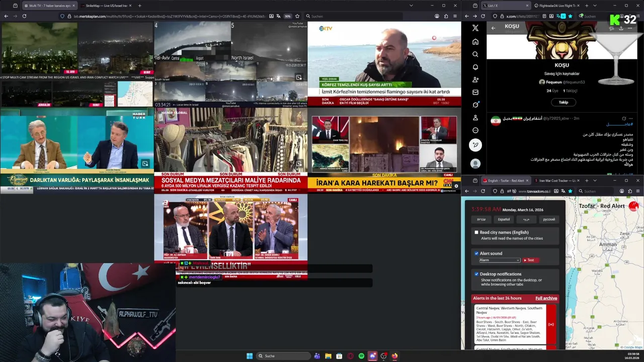List all tabs in Tzofar browser window
644x362 pixels.
click(x=595, y=180)
